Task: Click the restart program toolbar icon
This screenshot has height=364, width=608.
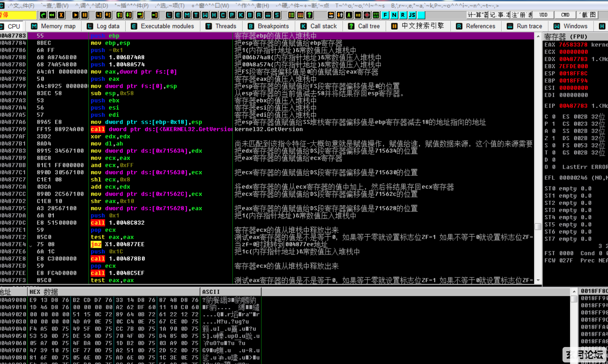Action: [x=43, y=15]
